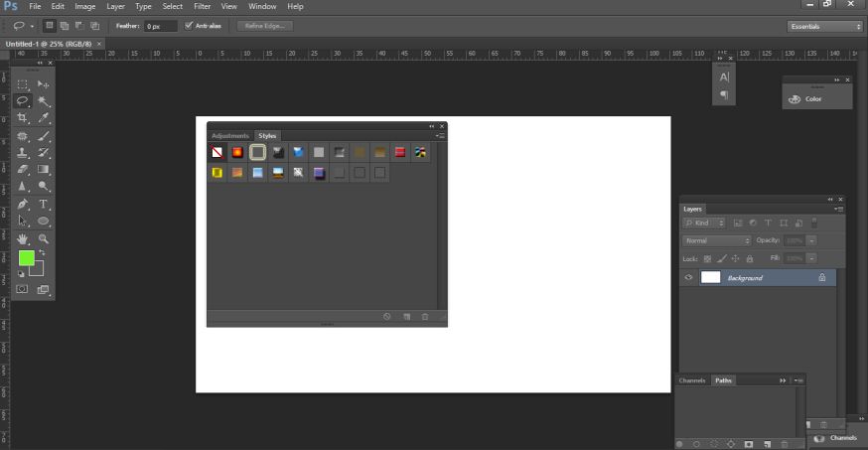This screenshot has width=868, height=450.
Task: Close the Untitled-1 document tab
Action: 99,44
